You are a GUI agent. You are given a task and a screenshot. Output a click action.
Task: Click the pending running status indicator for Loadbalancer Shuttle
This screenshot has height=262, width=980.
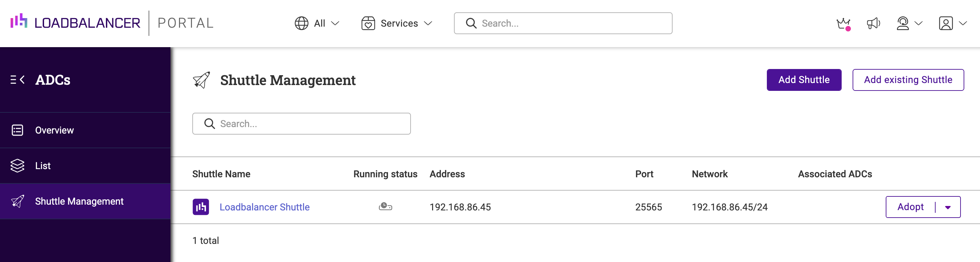tap(385, 207)
